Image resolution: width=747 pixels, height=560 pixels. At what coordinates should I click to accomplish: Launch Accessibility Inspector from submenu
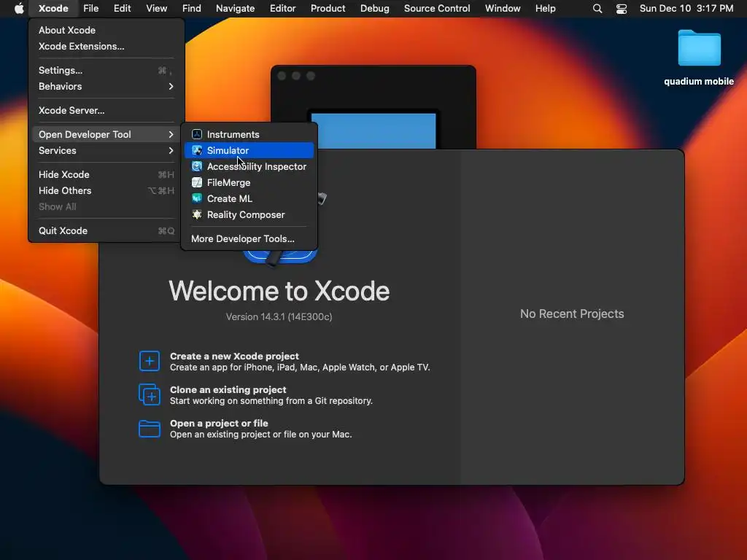(x=249, y=166)
